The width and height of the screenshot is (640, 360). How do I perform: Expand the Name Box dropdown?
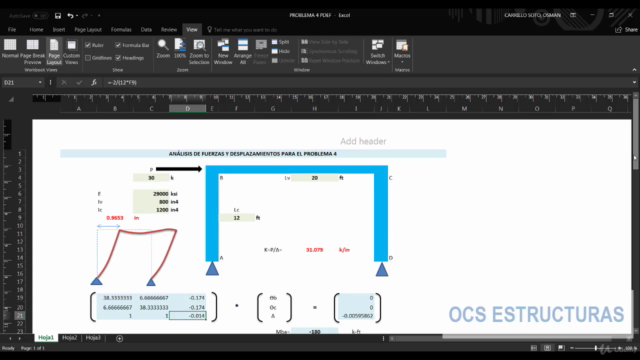40,82
